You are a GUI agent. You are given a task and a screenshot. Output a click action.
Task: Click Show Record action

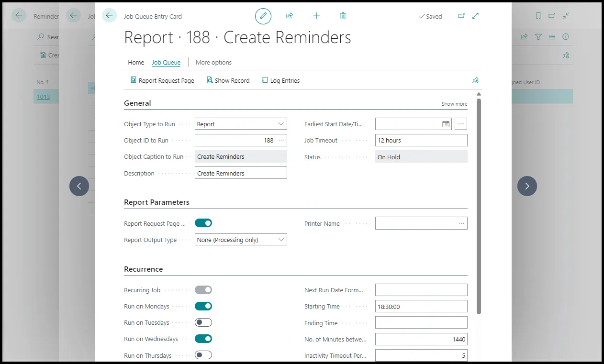(228, 80)
